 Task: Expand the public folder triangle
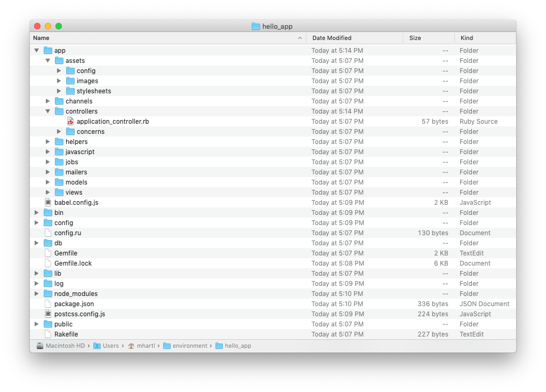[37, 324]
